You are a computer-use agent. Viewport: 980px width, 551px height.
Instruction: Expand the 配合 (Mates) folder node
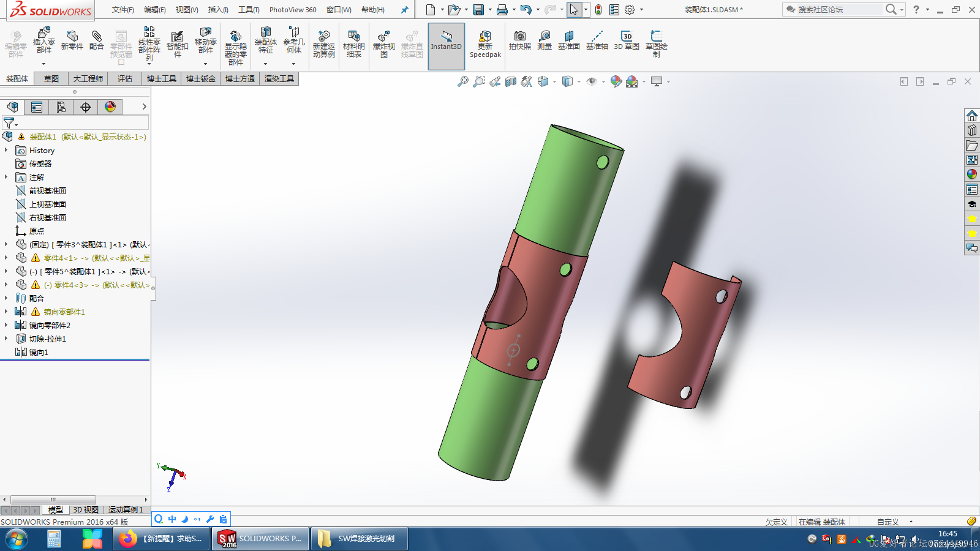coord(6,298)
